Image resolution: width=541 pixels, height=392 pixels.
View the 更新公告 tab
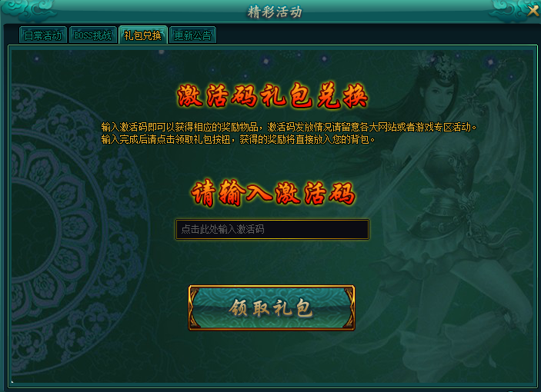pyautogui.click(x=192, y=35)
